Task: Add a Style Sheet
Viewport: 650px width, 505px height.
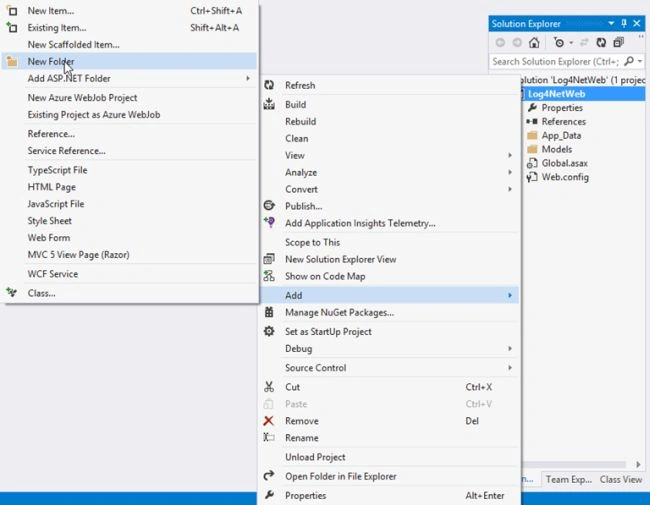Action: pyautogui.click(x=131, y=221)
